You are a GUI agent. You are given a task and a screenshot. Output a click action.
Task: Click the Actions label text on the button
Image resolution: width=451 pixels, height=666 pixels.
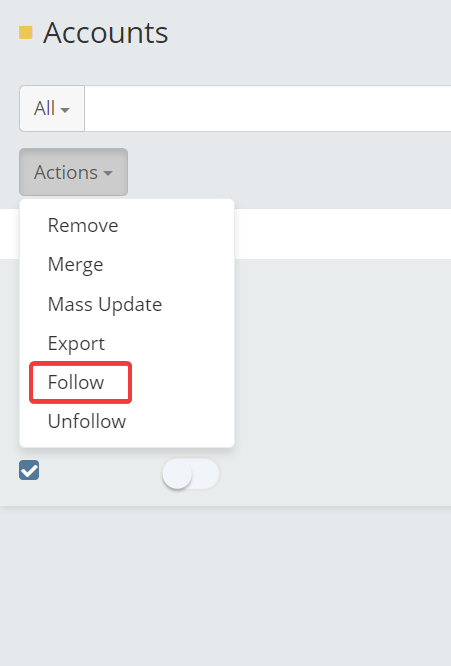(66, 172)
